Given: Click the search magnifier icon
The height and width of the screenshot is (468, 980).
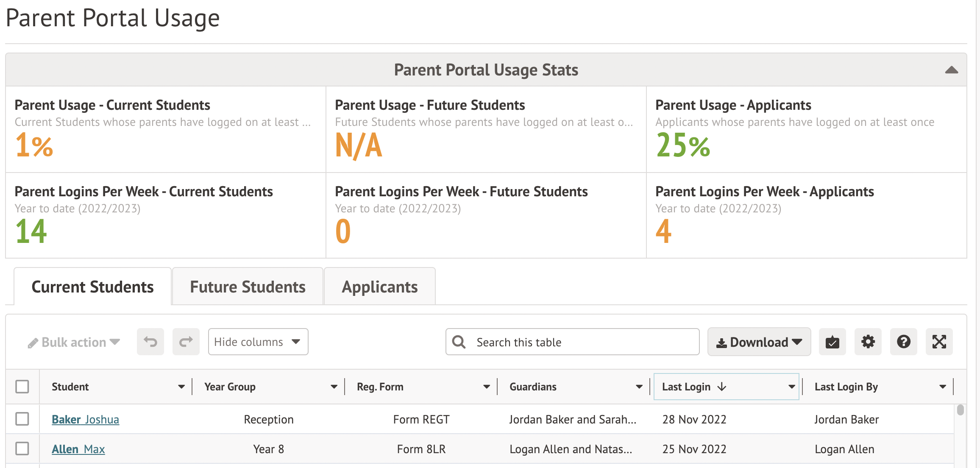Looking at the screenshot, I should tap(459, 342).
